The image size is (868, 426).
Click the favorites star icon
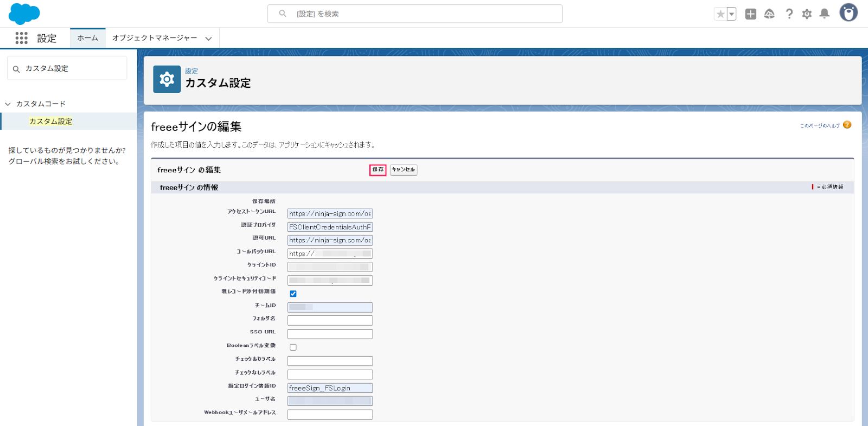point(720,14)
